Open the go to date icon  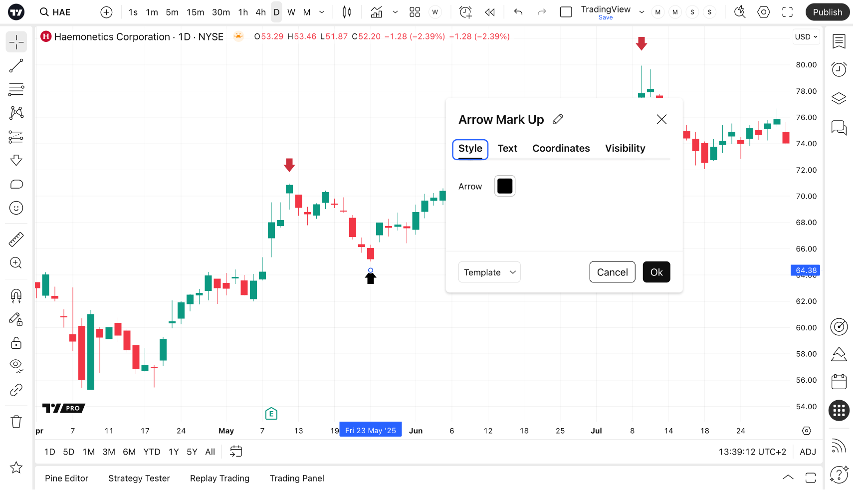click(236, 452)
